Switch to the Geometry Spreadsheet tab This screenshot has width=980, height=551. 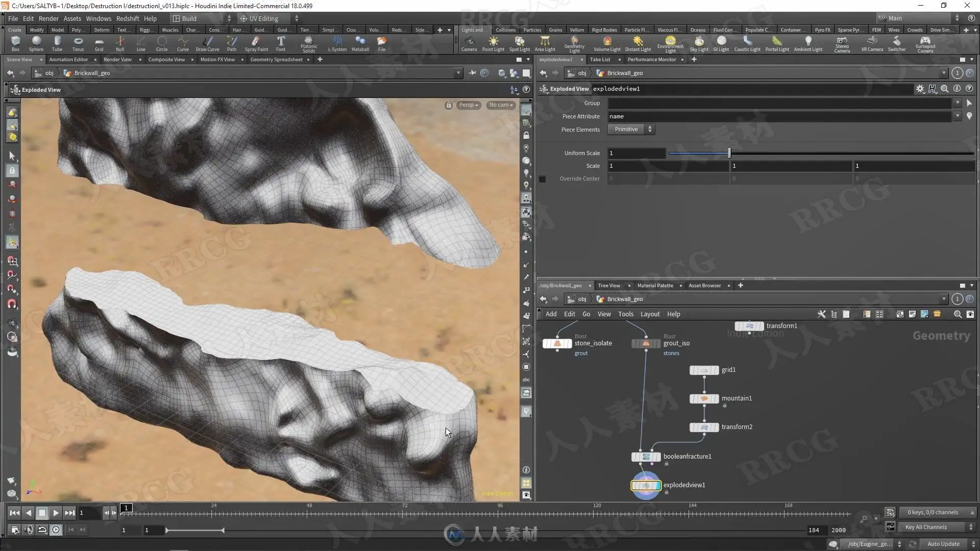(276, 60)
